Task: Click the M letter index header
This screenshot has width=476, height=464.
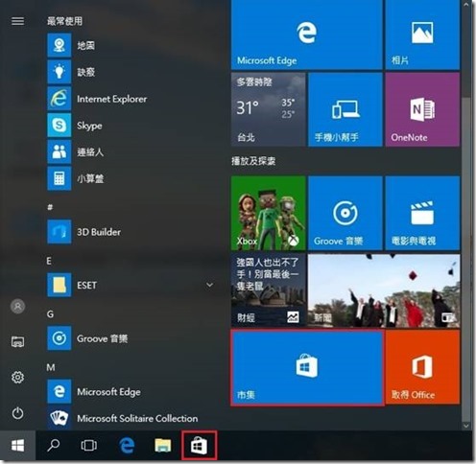Action: point(51,367)
